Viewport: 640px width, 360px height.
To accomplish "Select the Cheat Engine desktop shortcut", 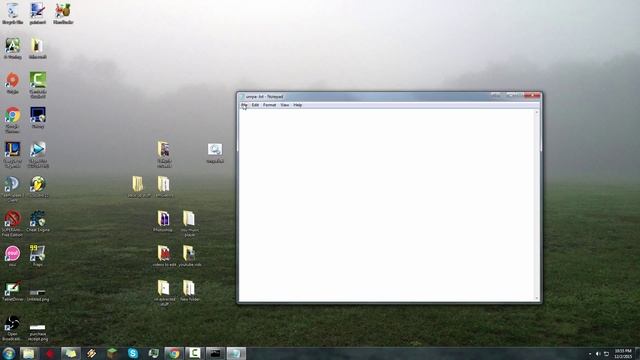I will pos(38,221).
